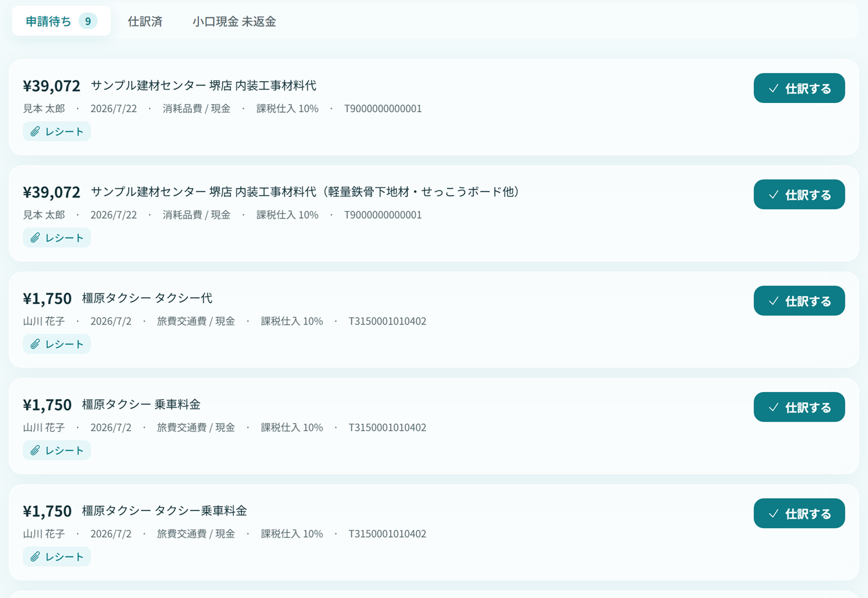Click 仕訳する for the 軽量鉄骨下地材・せっこうボード他 entry
Image resolution: width=868 pixels, height=598 pixels.
799,194
